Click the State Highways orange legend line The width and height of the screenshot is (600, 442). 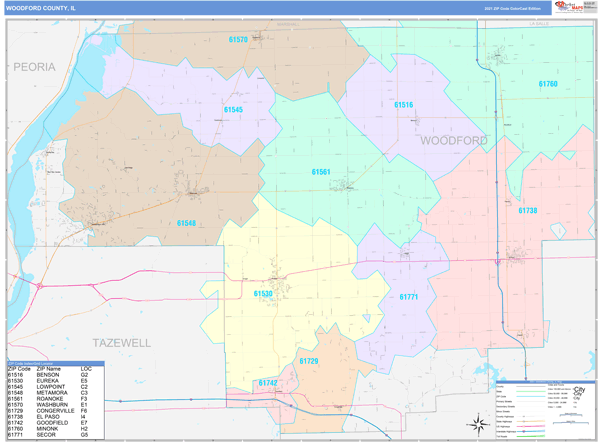click(531, 421)
